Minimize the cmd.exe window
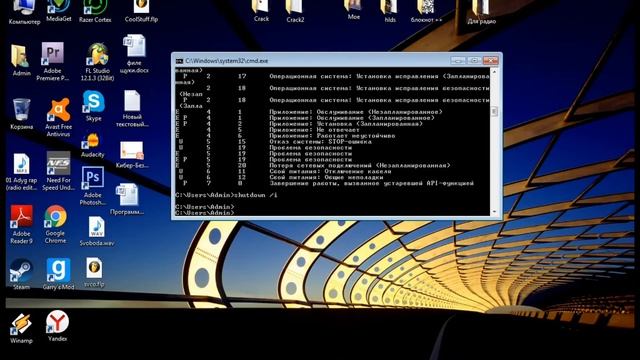 458,60
